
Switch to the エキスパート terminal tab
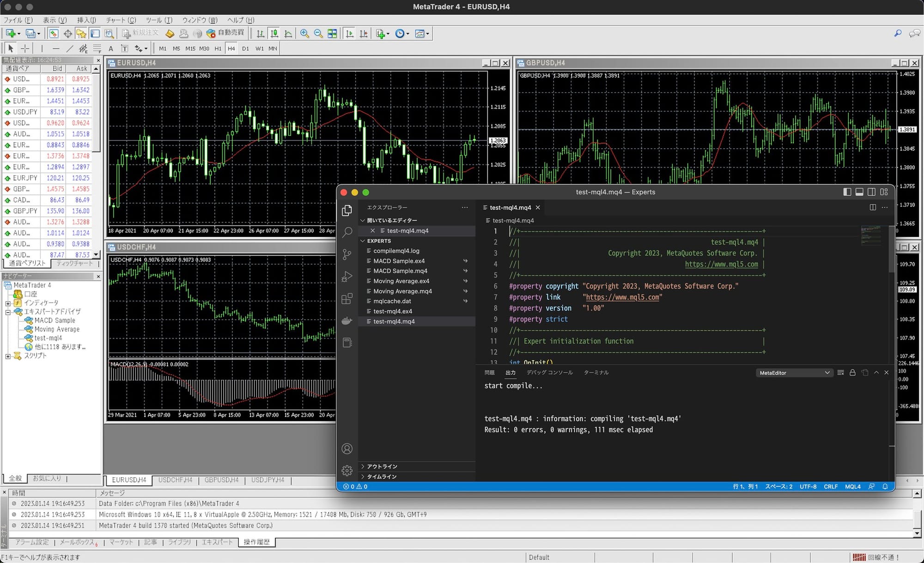coord(217,542)
